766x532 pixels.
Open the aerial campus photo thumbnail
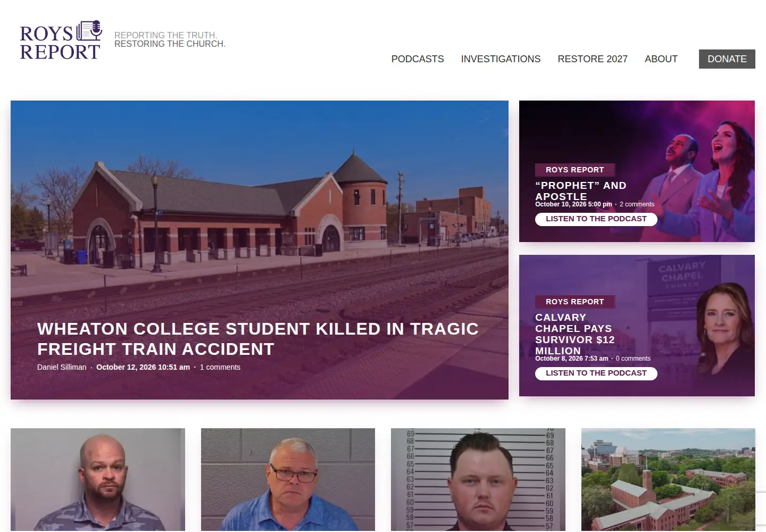click(668, 479)
